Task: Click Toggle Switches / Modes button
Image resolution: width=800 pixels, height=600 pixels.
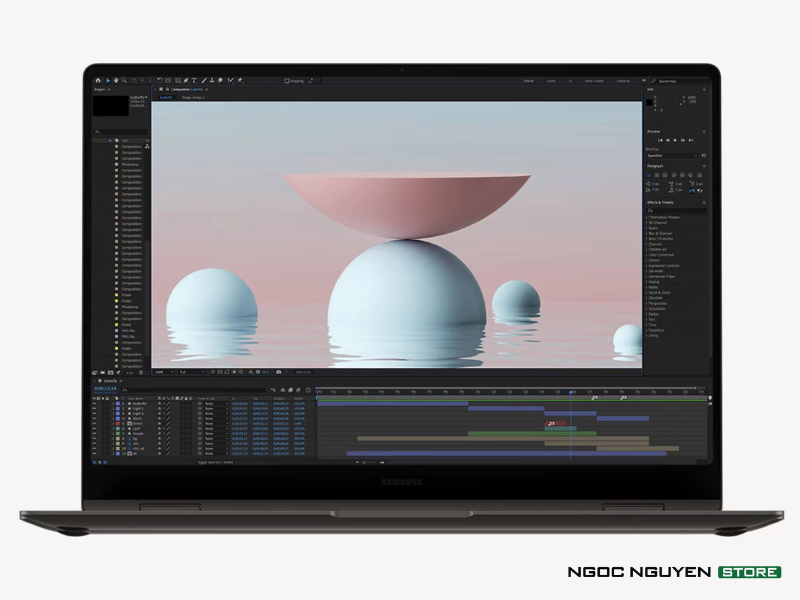Action: point(214,462)
